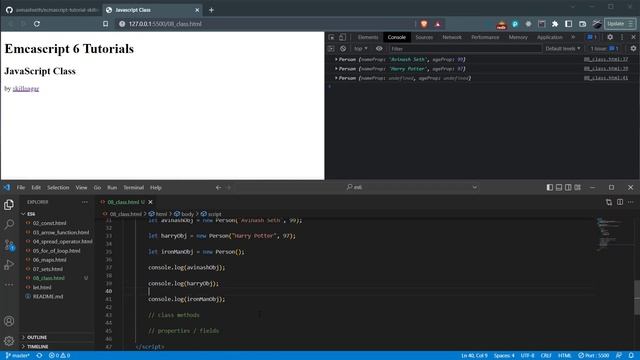Expand the undefined Person object
Viewport: 640px width, 360px height.
pos(336,78)
